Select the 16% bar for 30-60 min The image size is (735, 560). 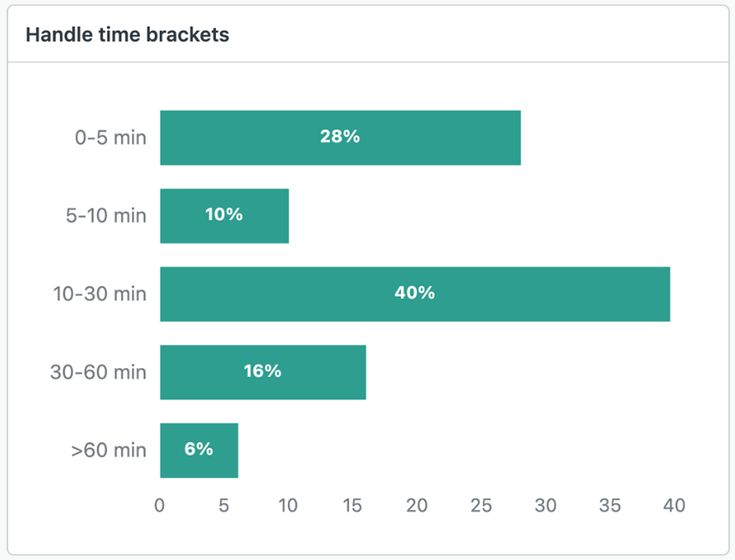tap(263, 372)
